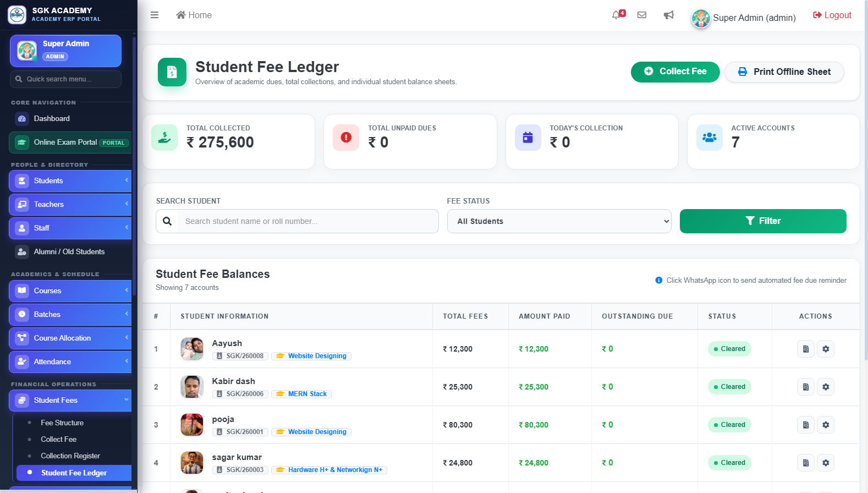868x493 pixels.
Task: Collapse the Student Fees menu
Action: pyautogui.click(x=70, y=400)
